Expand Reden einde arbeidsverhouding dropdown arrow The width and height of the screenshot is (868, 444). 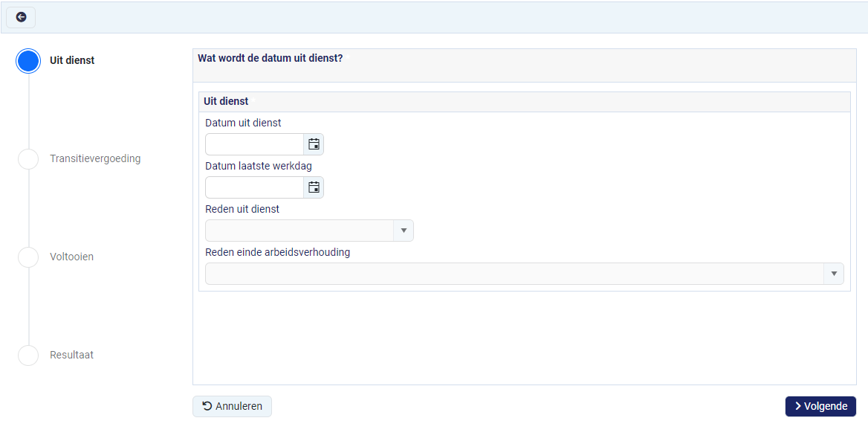point(834,274)
